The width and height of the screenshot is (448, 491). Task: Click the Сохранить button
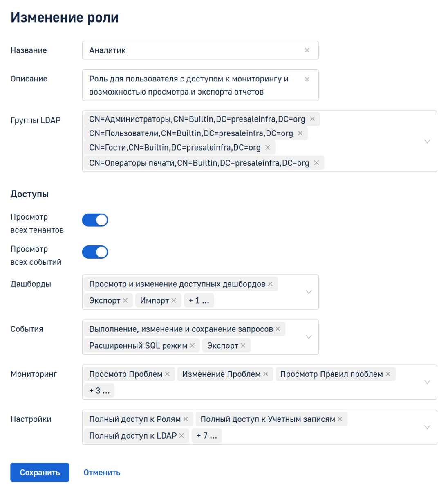point(40,473)
